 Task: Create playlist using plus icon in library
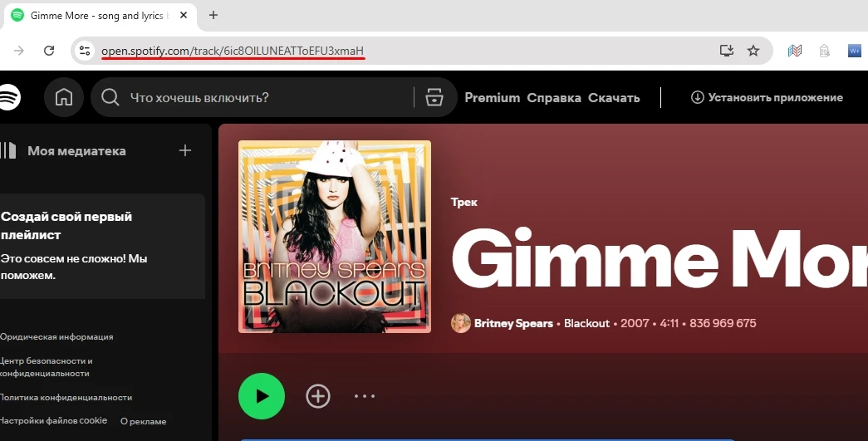coord(185,150)
